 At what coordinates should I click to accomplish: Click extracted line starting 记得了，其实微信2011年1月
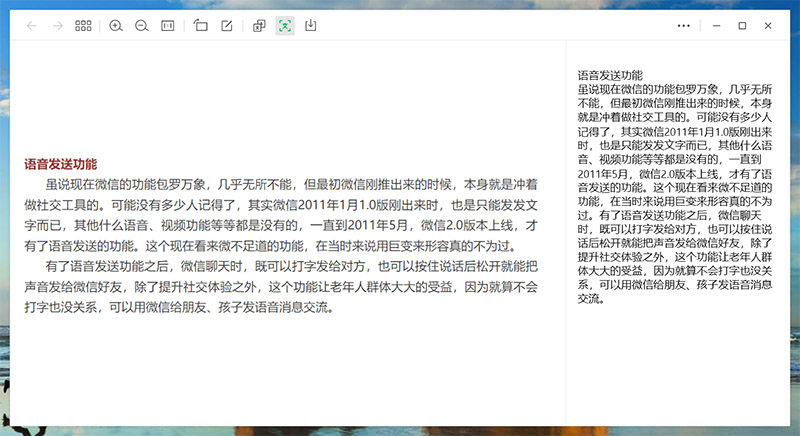675,132
